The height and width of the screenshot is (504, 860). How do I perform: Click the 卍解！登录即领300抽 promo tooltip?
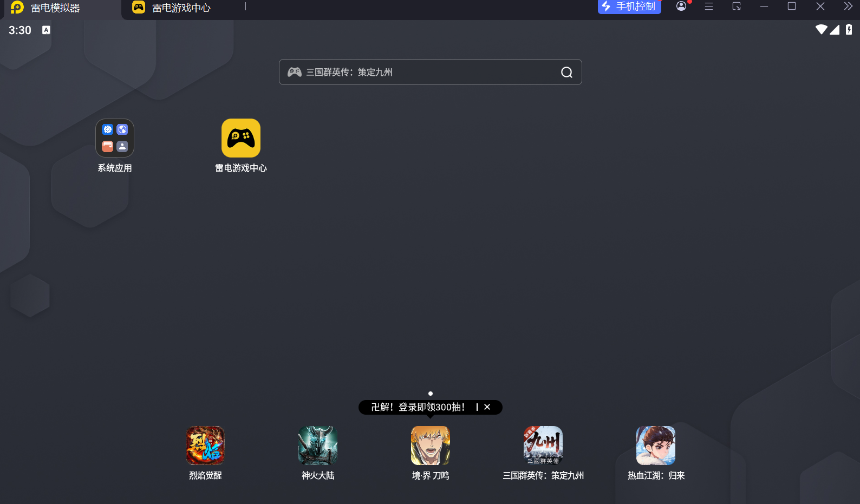pos(418,407)
